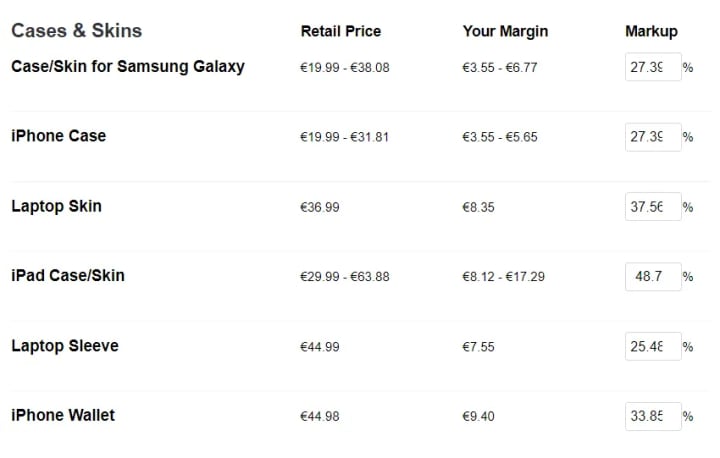Select the iPhone Case product name
This screenshot has height=458, width=720.
pos(58,136)
